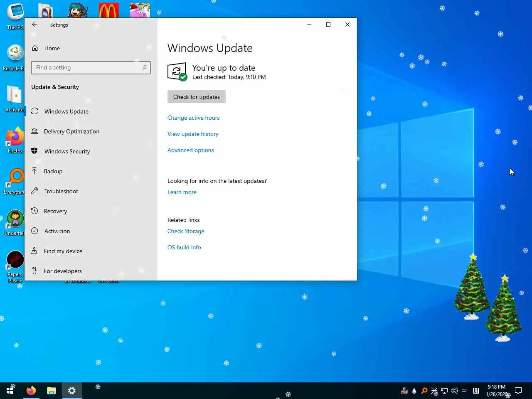This screenshot has height=399, width=532.
Task: Click the Learn more link
Action: coord(182,192)
